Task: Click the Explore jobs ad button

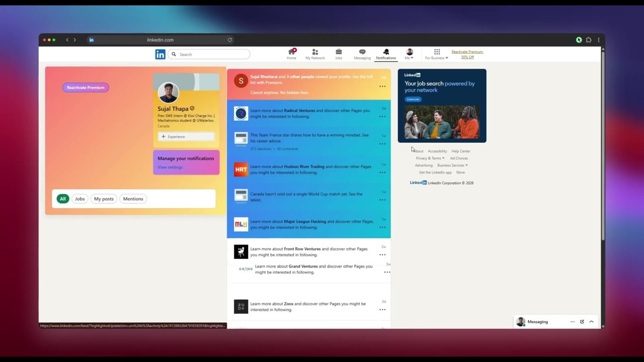Action: tap(413, 99)
